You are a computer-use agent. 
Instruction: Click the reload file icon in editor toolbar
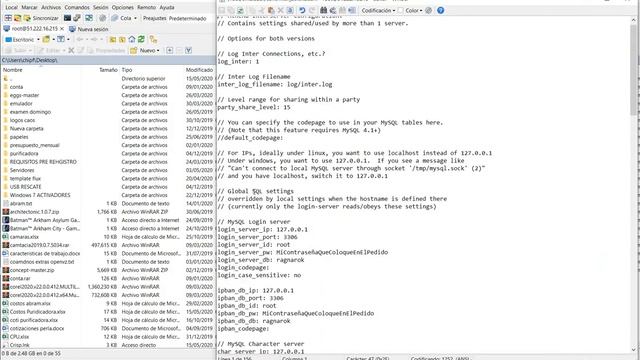click(x=240, y=10)
